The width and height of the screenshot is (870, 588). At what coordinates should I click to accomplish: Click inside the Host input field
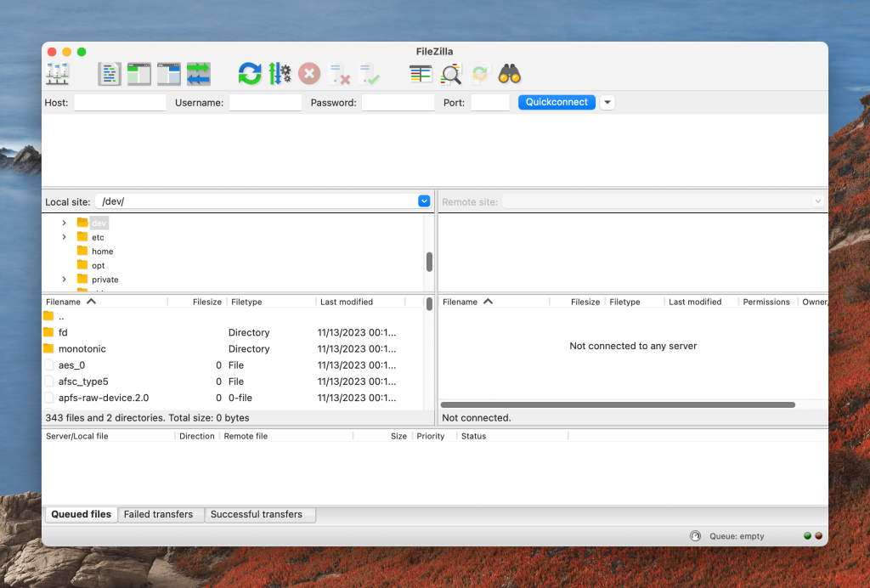tap(119, 102)
